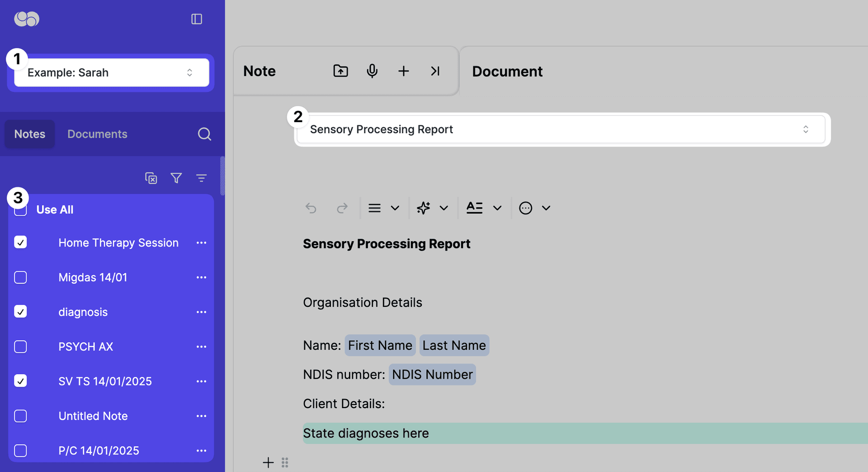Redo the last change in the editor
Viewport: 868px width, 472px height.
pyautogui.click(x=342, y=208)
